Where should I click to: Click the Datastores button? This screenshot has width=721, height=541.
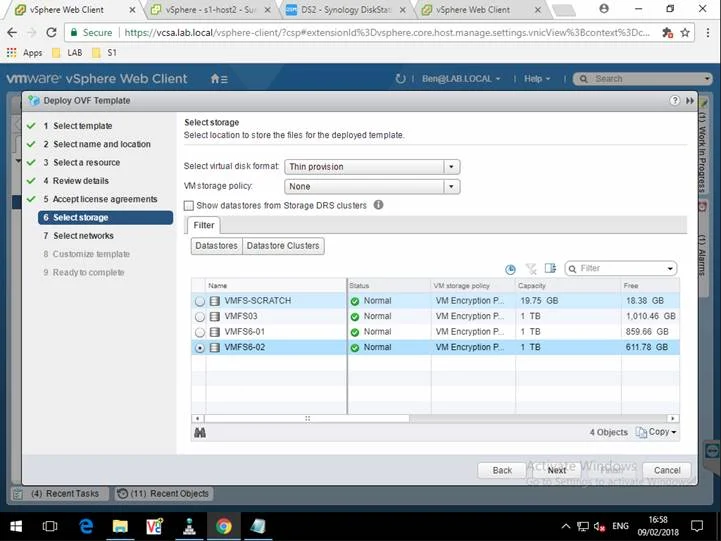coord(217,246)
